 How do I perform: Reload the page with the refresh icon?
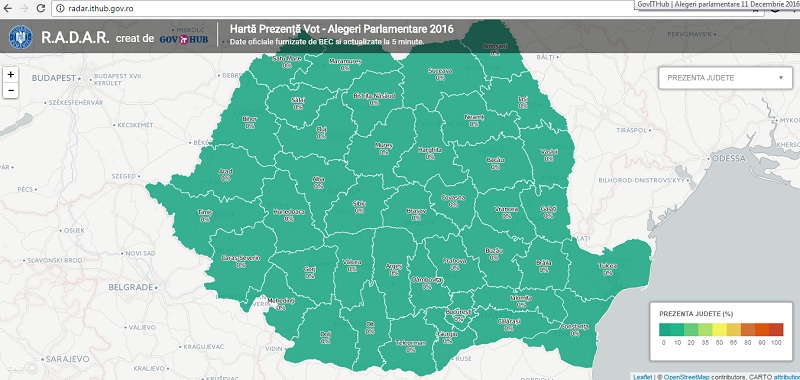point(41,8)
